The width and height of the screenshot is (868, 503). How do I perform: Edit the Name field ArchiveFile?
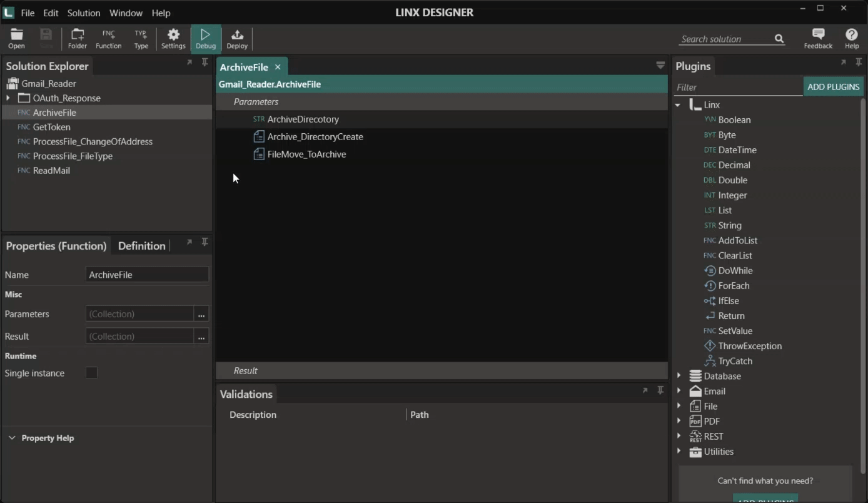click(147, 275)
